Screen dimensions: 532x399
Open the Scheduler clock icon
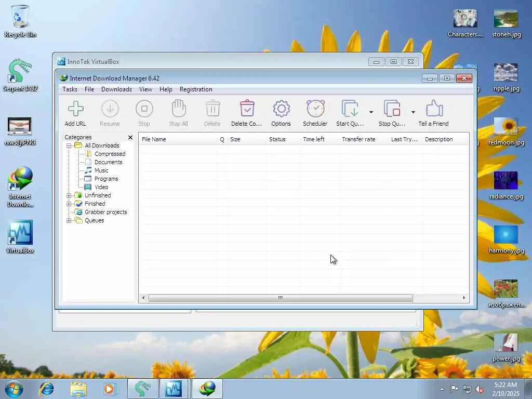[315, 109]
